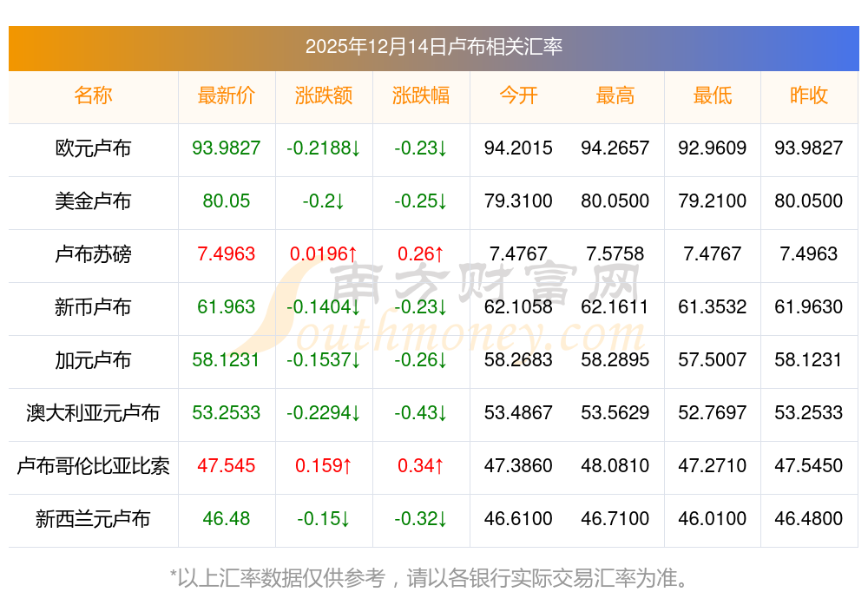The width and height of the screenshot is (868, 605).
Task: Click the change percent 0.34↑
Action: (421, 465)
